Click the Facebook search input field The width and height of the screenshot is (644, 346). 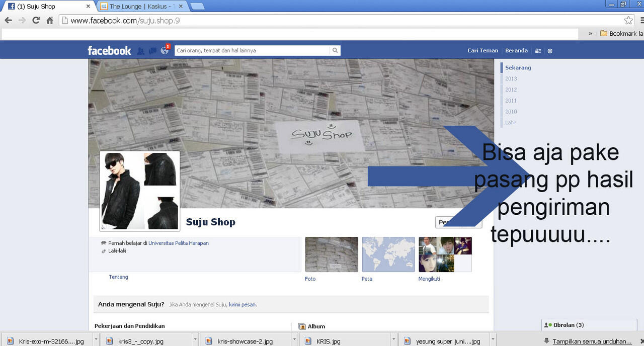pyautogui.click(x=252, y=50)
